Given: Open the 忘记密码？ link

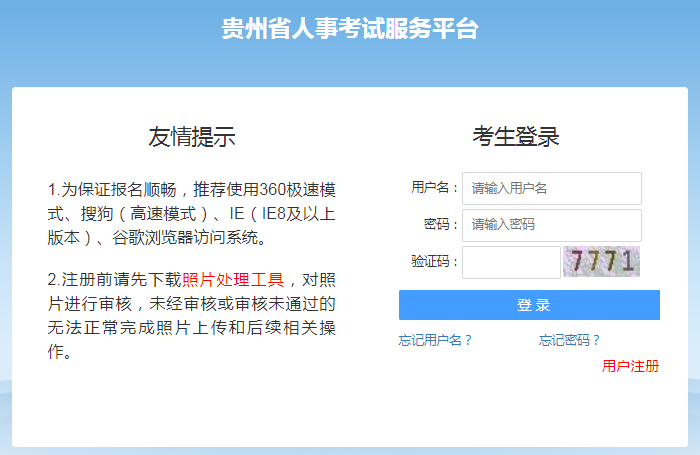Looking at the screenshot, I should pos(570,340).
